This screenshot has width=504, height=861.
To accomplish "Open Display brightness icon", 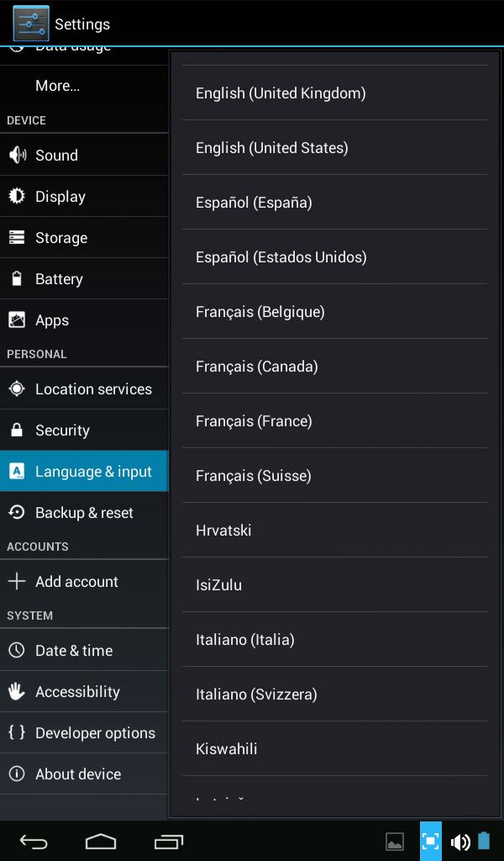I will pyautogui.click(x=17, y=196).
